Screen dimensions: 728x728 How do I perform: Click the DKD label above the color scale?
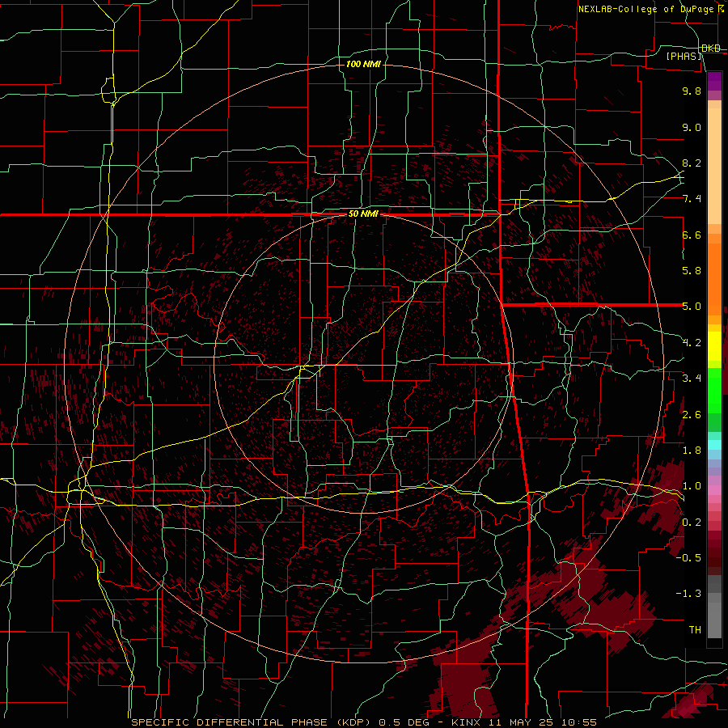[710, 49]
